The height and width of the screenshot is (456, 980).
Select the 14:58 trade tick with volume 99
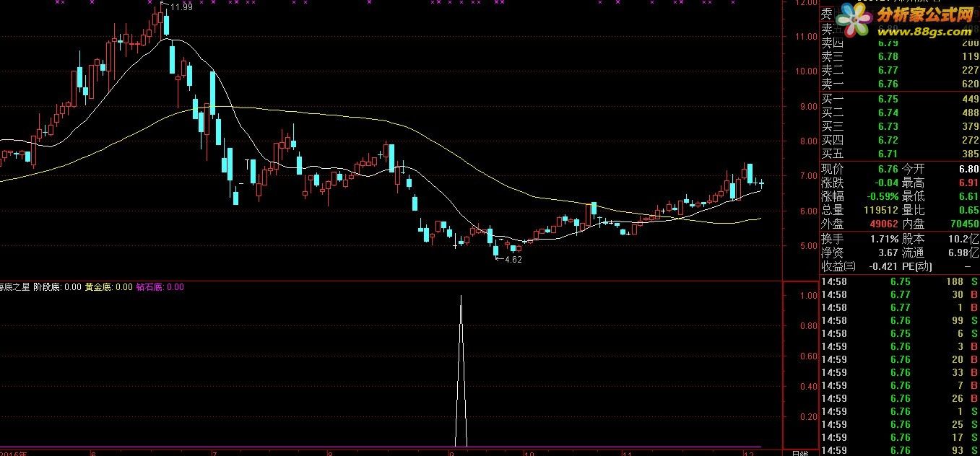(x=899, y=320)
